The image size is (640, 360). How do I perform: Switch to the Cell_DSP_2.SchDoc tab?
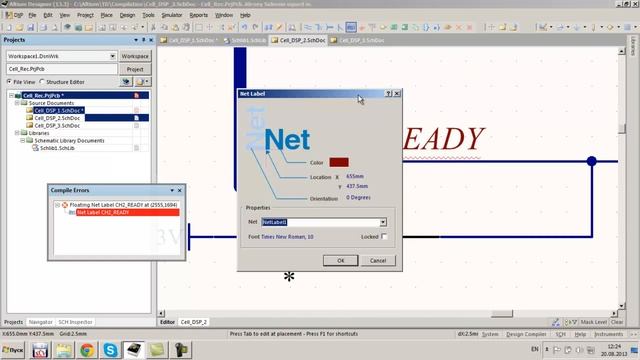tap(298, 40)
